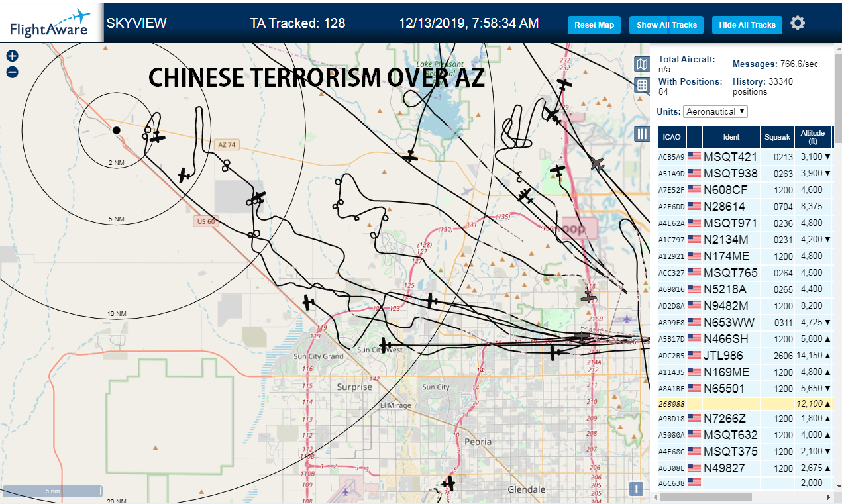Viewport: 842px width, 504px height.
Task: Select the N2134M aircraft row
Action: point(745,240)
